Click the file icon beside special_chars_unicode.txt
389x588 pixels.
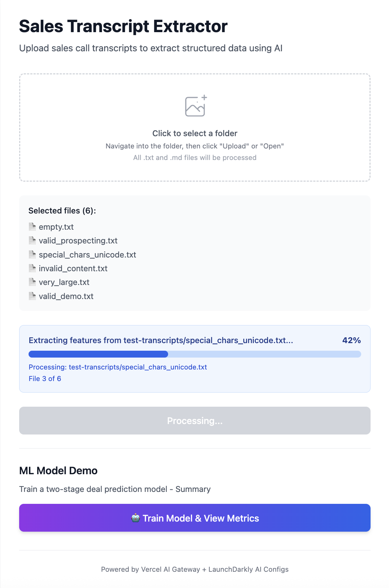coord(32,254)
